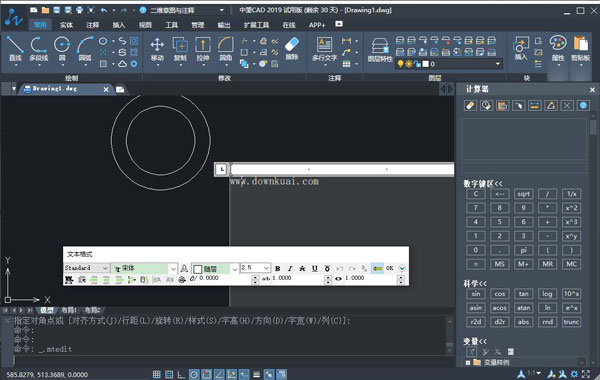Click the sqrt calculator button
This screenshot has height=380, width=600.
pos(523,194)
